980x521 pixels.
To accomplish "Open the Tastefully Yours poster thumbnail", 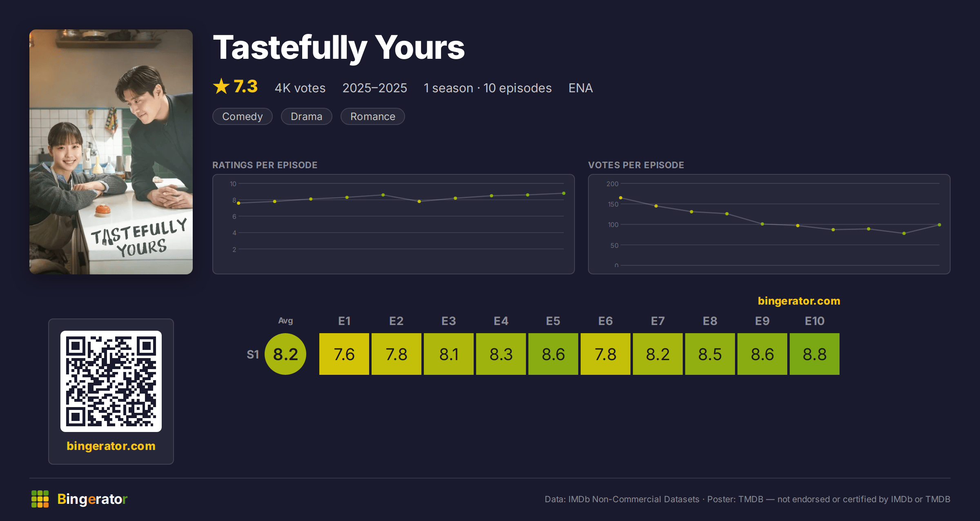I will [x=111, y=152].
